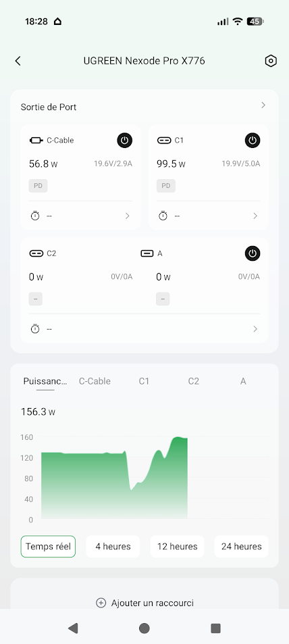The height and width of the screenshot is (644, 289).
Task: Toggle C1 port power button
Action: pyautogui.click(x=253, y=141)
